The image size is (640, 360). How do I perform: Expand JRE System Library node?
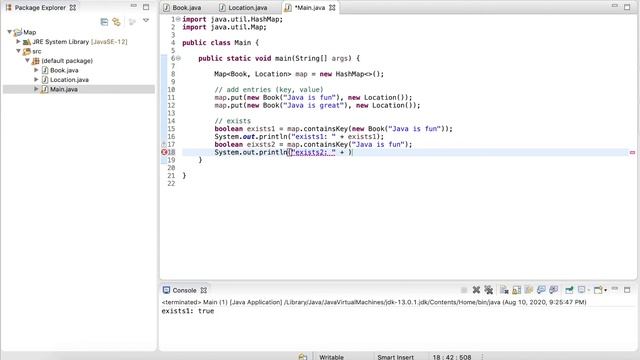(x=18, y=42)
